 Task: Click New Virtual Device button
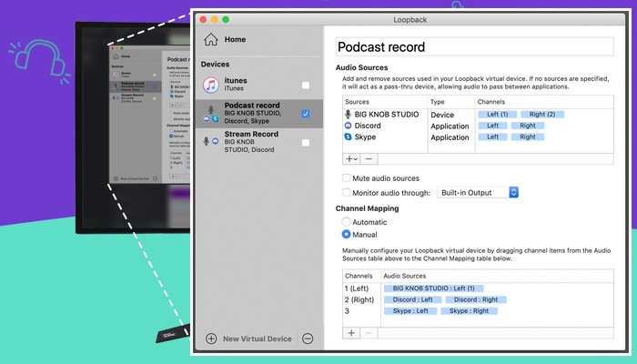[x=248, y=339]
